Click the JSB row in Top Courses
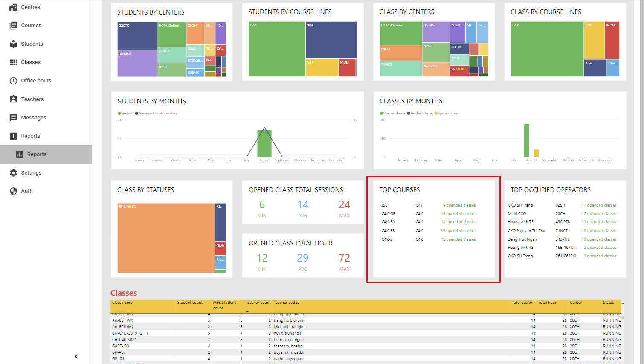 point(429,205)
